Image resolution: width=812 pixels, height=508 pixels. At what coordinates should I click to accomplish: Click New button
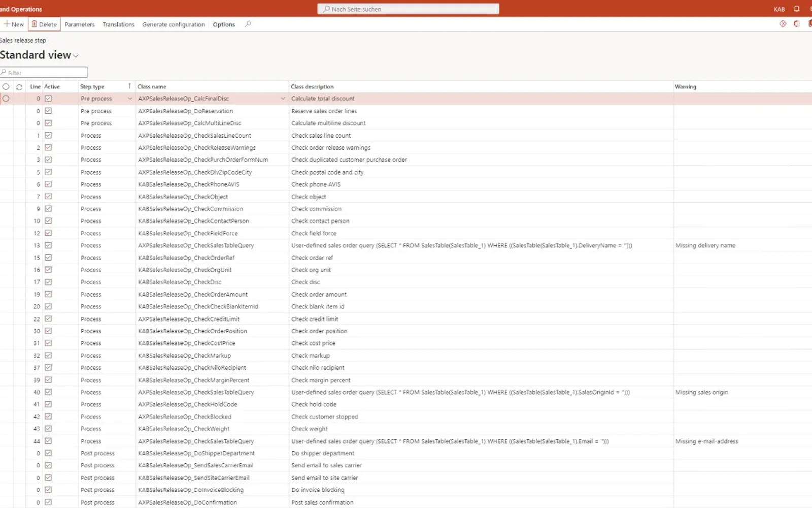14,24
